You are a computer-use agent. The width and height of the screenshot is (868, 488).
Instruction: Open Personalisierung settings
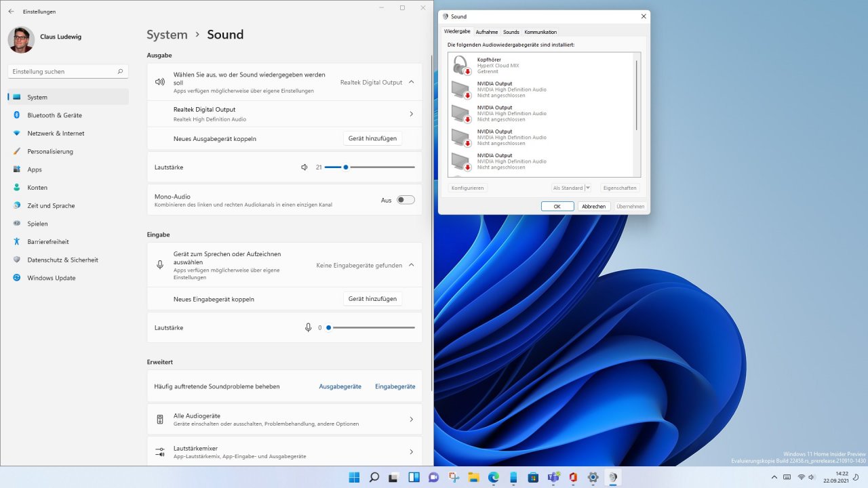68,151
